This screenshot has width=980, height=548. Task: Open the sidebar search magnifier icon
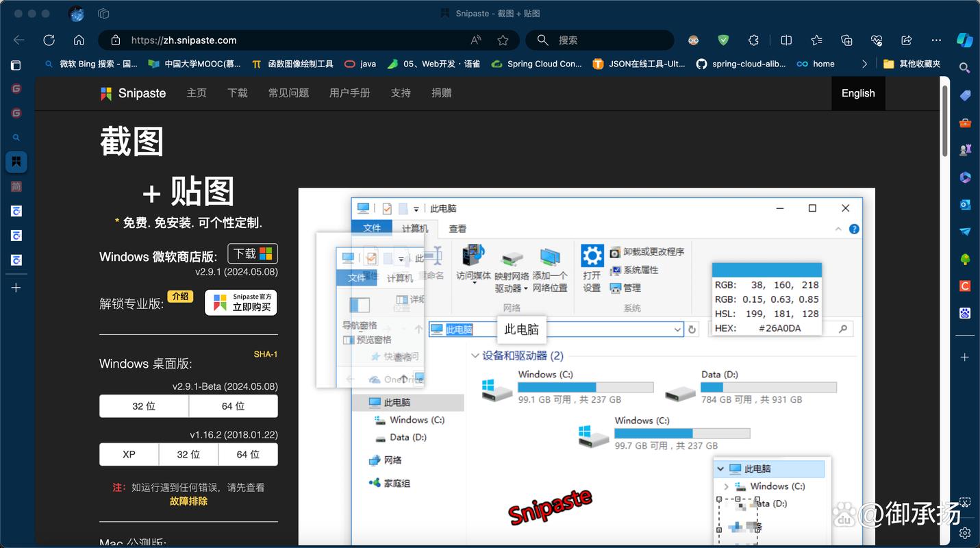964,68
